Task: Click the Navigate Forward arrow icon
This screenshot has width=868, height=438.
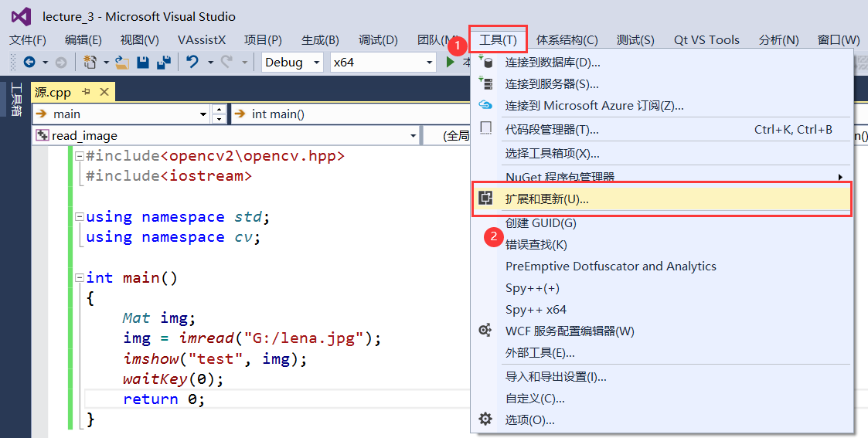Action: point(61,63)
